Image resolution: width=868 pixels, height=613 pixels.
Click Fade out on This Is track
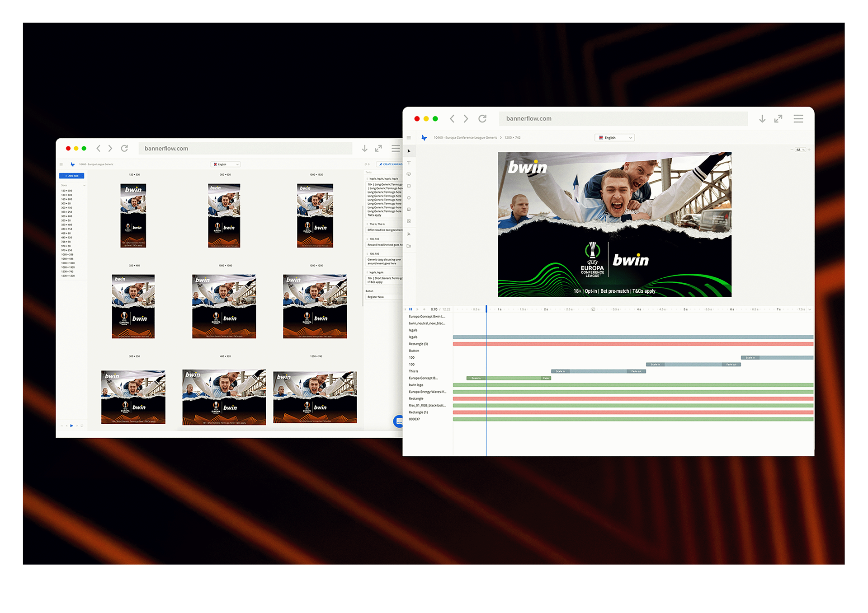tap(637, 371)
